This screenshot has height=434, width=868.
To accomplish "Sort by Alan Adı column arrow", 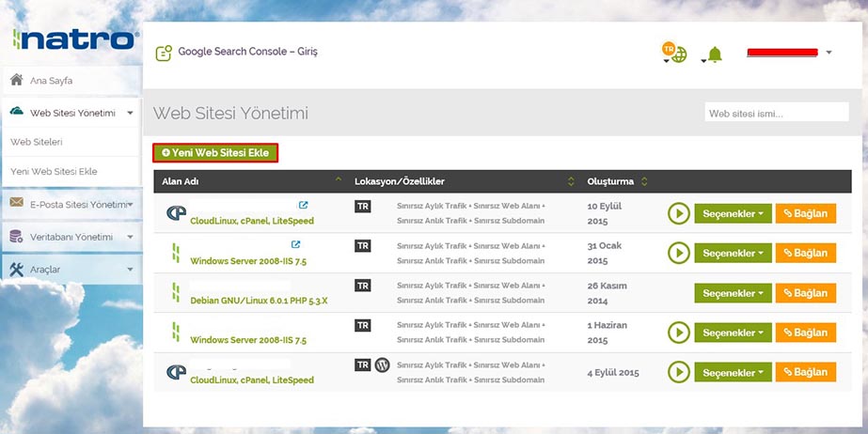I will pyautogui.click(x=339, y=179).
